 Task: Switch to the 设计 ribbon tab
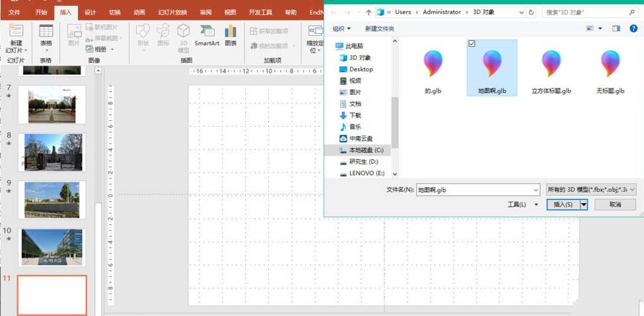[x=90, y=12]
